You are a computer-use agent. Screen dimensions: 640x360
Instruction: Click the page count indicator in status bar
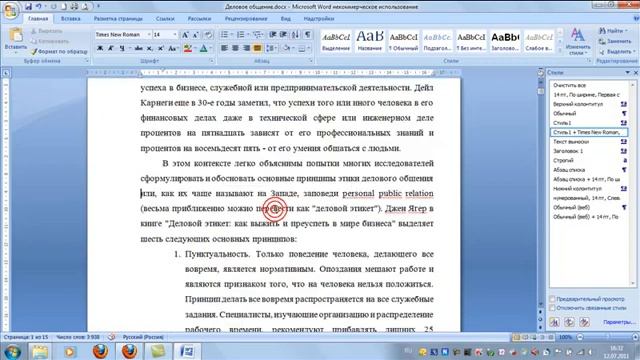(x=26, y=337)
